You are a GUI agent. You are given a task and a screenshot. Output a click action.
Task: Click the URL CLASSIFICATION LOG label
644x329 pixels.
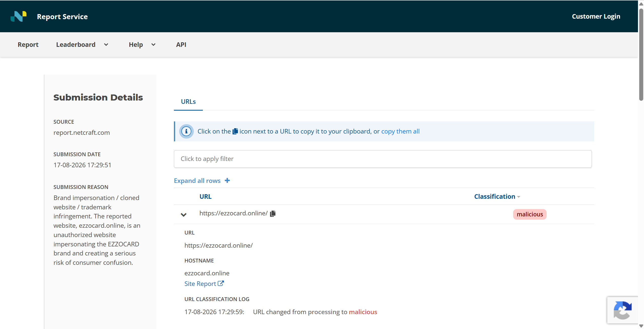point(217,299)
